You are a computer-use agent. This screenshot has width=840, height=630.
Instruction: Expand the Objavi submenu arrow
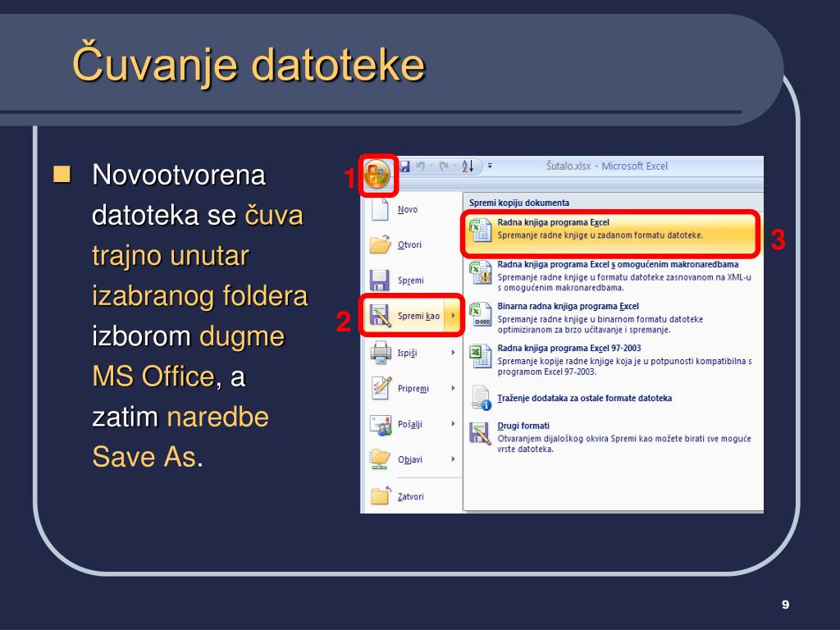(x=453, y=459)
